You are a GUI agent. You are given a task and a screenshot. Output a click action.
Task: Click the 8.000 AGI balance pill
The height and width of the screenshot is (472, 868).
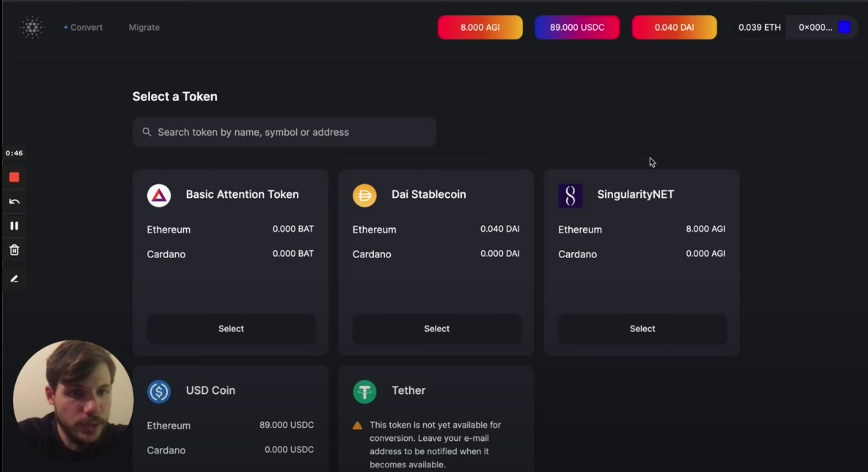480,27
